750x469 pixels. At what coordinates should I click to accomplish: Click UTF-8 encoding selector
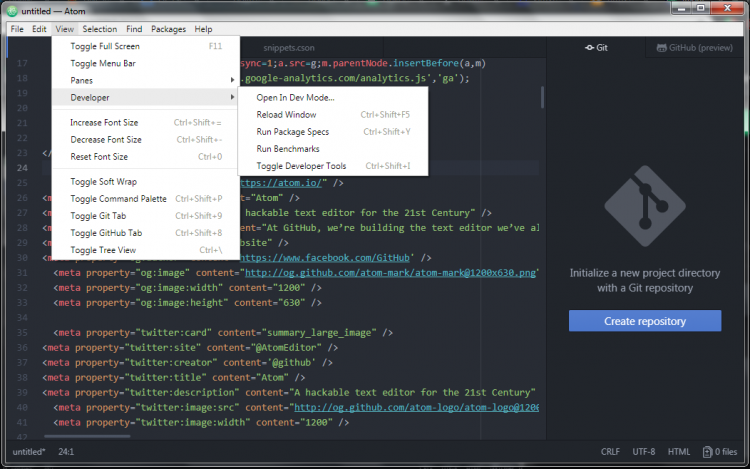click(644, 452)
